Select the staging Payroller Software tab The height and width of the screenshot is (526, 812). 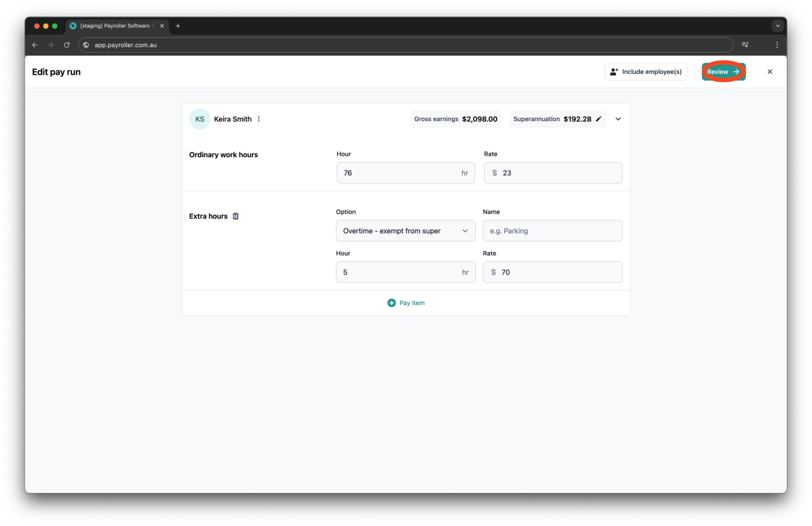click(115, 26)
